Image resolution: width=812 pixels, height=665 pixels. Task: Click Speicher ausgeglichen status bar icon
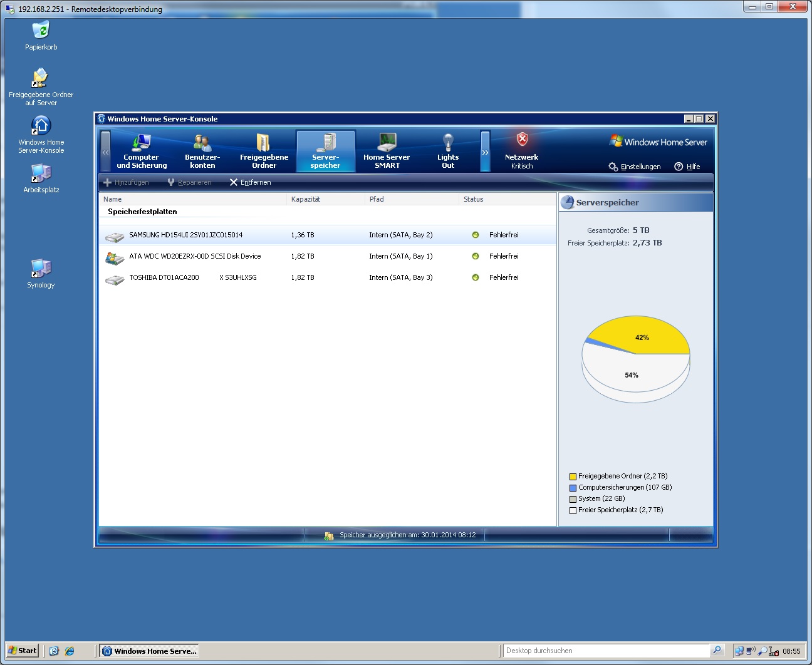point(329,535)
